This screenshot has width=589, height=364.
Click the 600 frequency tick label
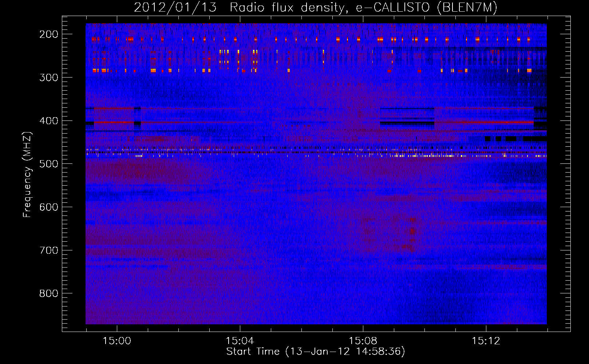click(x=49, y=207)
